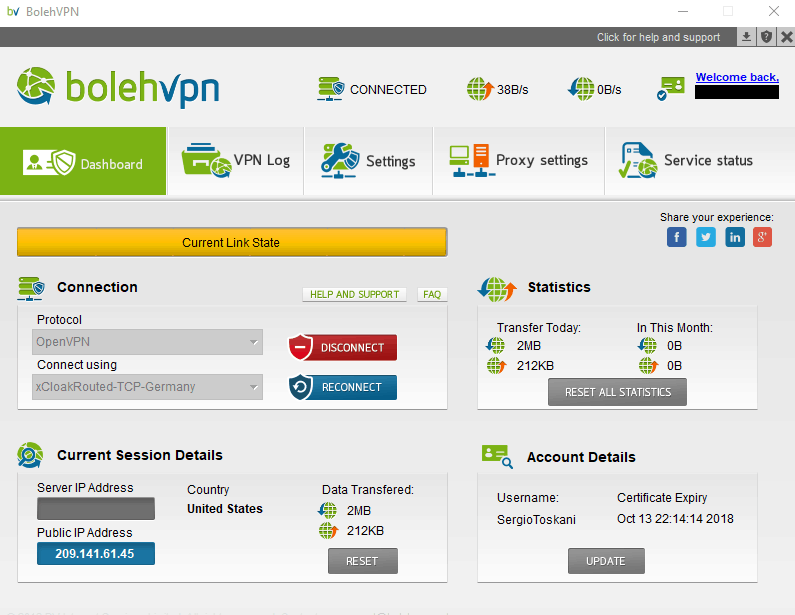The height and width of the screenshot is (615, 795).
Task: Click the blue RECONNECT button
Action: [343, 387]
